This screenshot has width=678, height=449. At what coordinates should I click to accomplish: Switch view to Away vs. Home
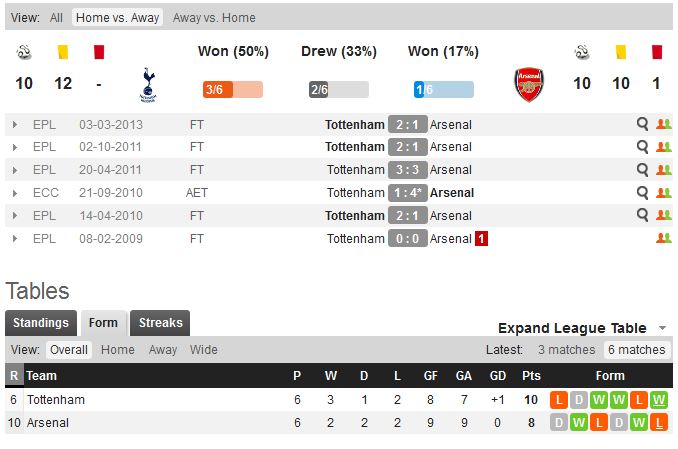click(x=213, y=18)
